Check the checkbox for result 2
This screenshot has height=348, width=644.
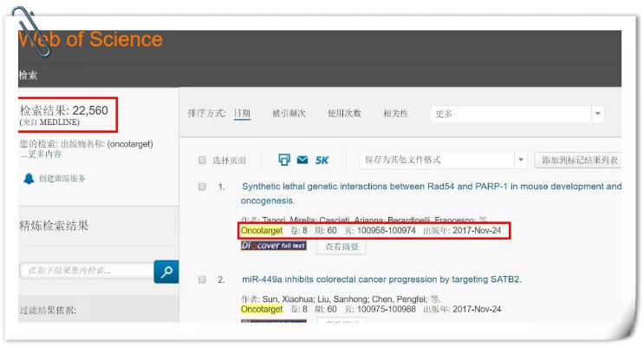pos(202,279)
